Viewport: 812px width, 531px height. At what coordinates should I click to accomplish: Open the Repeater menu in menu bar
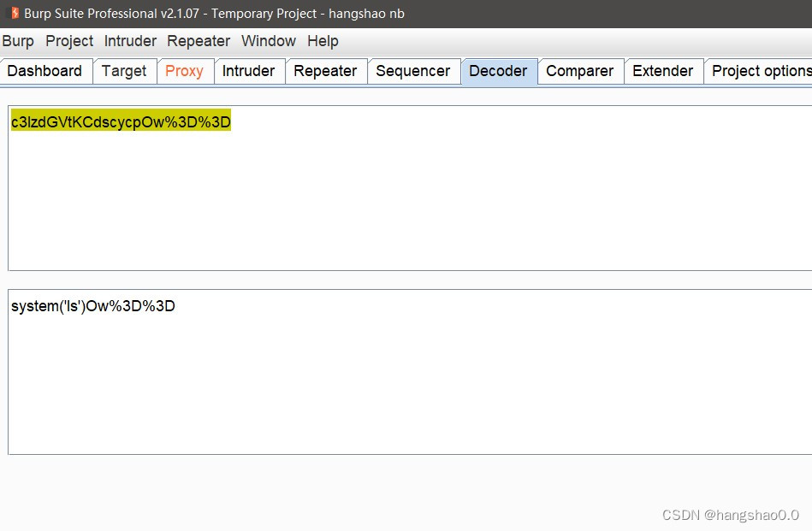(199, 41)
